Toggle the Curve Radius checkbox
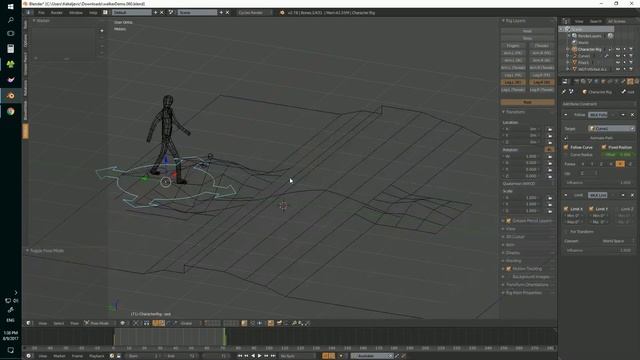 coord(566,155)
